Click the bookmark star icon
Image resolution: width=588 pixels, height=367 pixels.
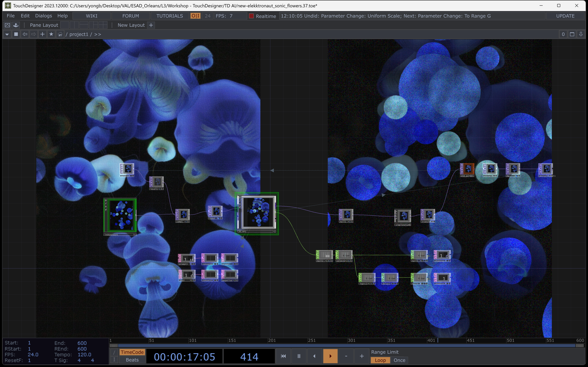(51, 34)
